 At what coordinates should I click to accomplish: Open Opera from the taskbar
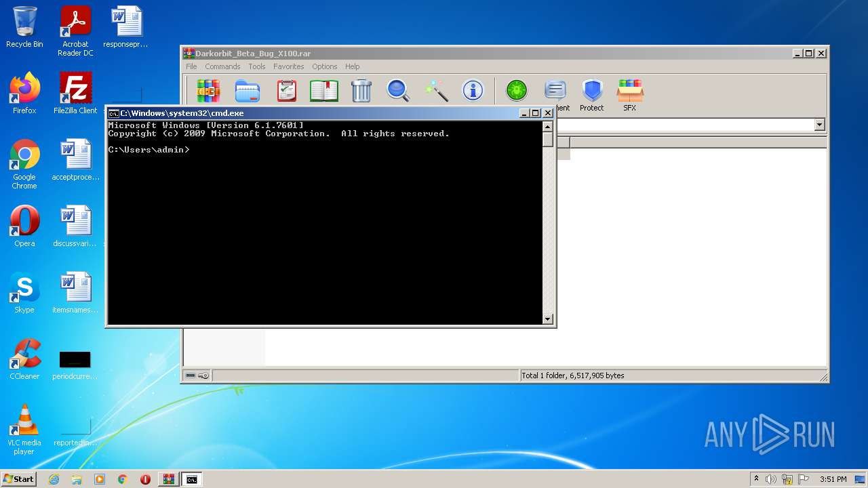(x=145, y=479)
